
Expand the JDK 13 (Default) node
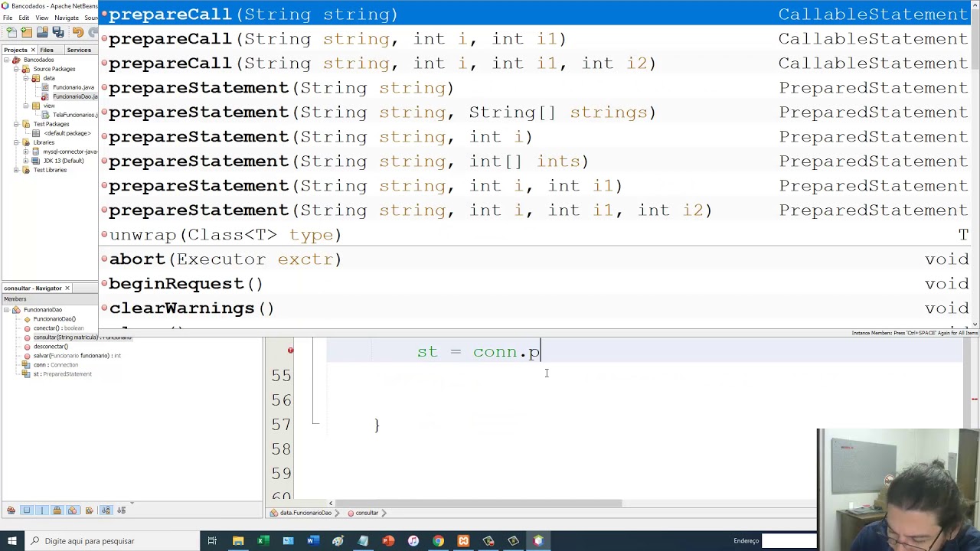pos(25,161)
